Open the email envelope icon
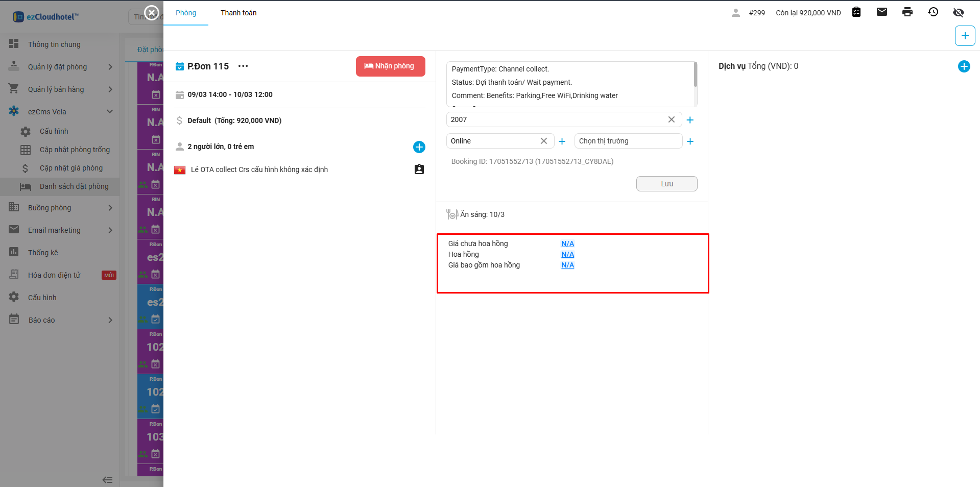Image resolution: width=980 pixels, height=487 pixels. click(881, 12)
